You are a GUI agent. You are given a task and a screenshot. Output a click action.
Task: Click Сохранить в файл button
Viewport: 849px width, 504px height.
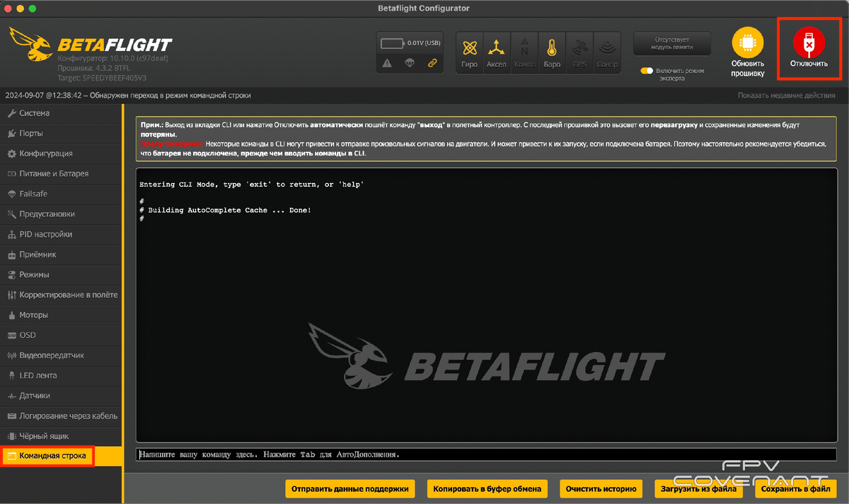point(796,488)
